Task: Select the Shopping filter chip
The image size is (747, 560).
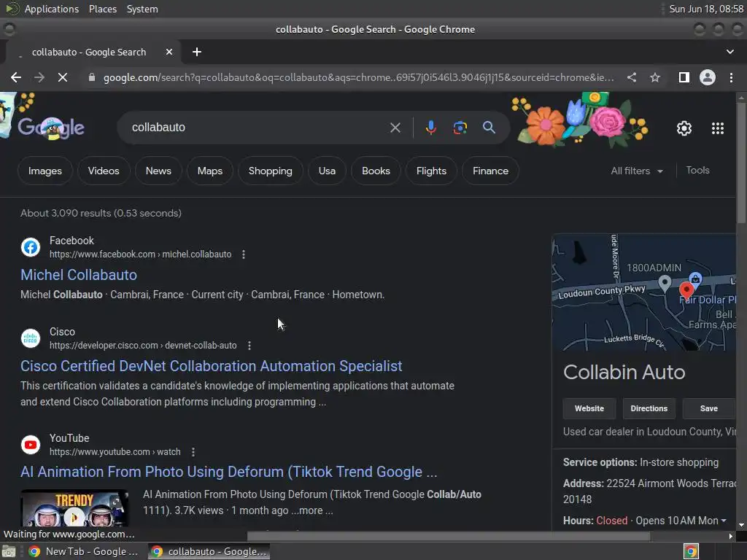Action: (x=270, y=171)
